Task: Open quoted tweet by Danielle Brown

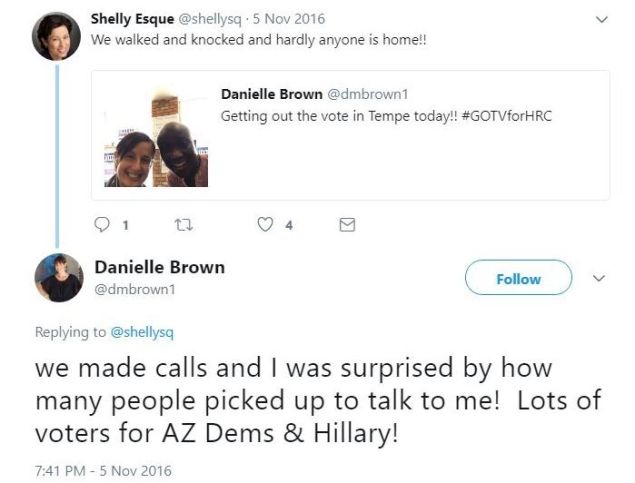Action: point(350,135)
